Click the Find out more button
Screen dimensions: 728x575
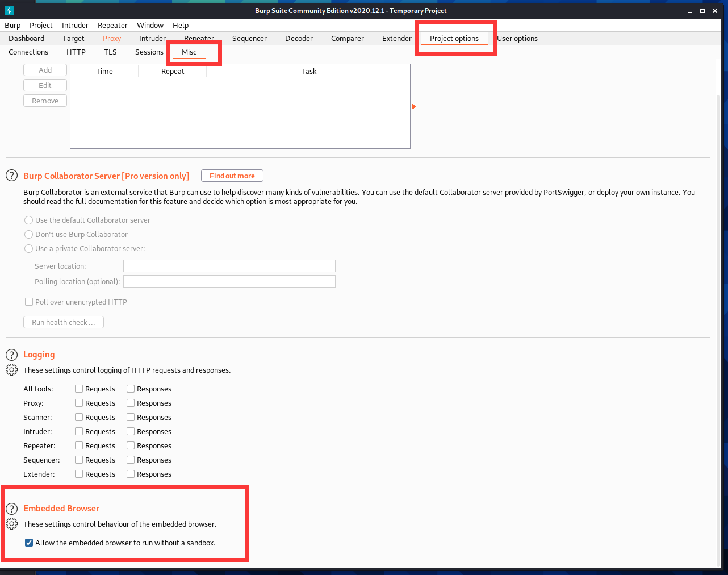[x=232, y=176]
